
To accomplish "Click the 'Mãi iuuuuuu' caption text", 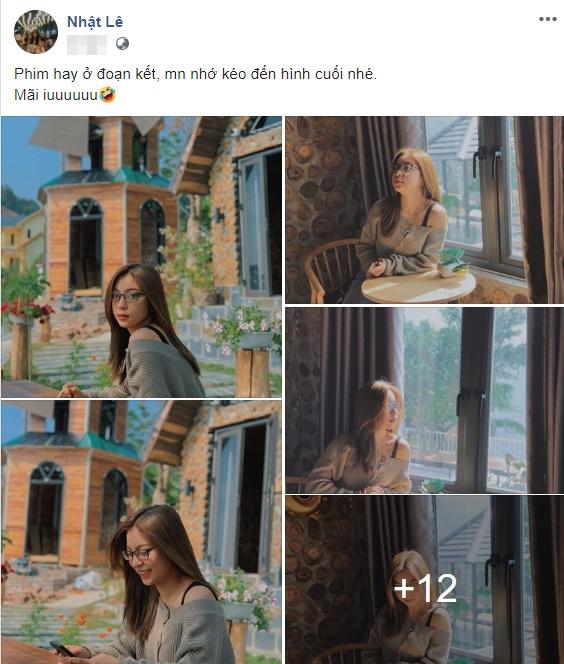I will pyautogui.click(x=56, y=95).
